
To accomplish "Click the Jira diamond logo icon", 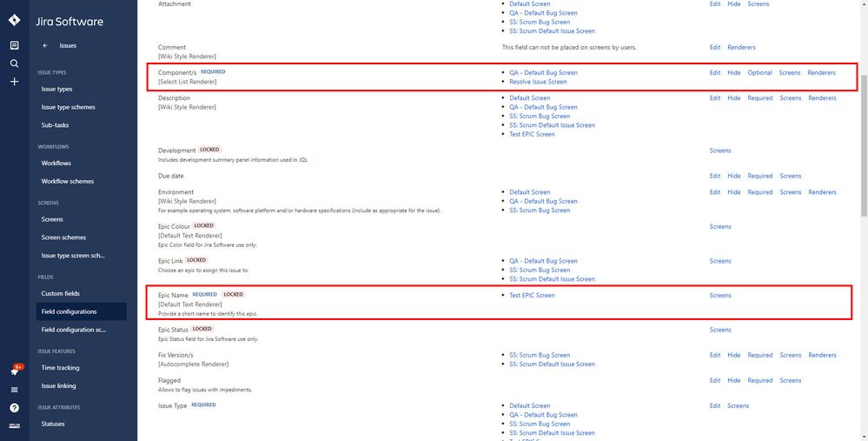I will coord(15,21).
